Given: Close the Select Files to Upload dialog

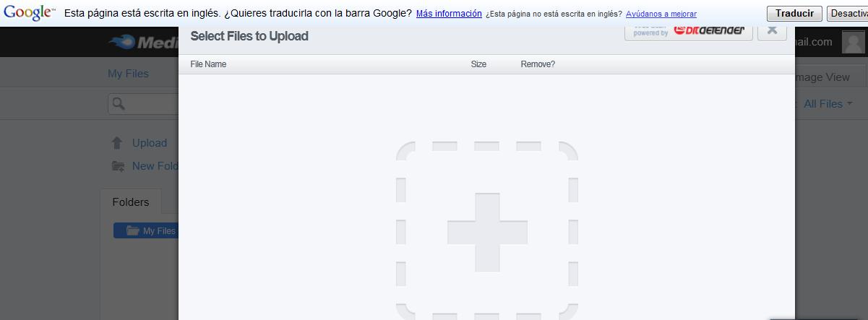Looking at the screenshot, I should [x=772, y=31].
